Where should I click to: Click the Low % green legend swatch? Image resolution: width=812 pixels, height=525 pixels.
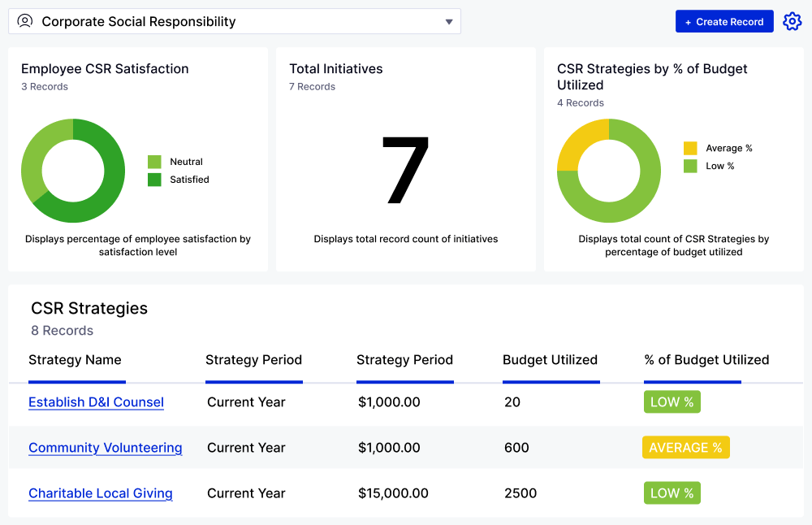(690, 166)
